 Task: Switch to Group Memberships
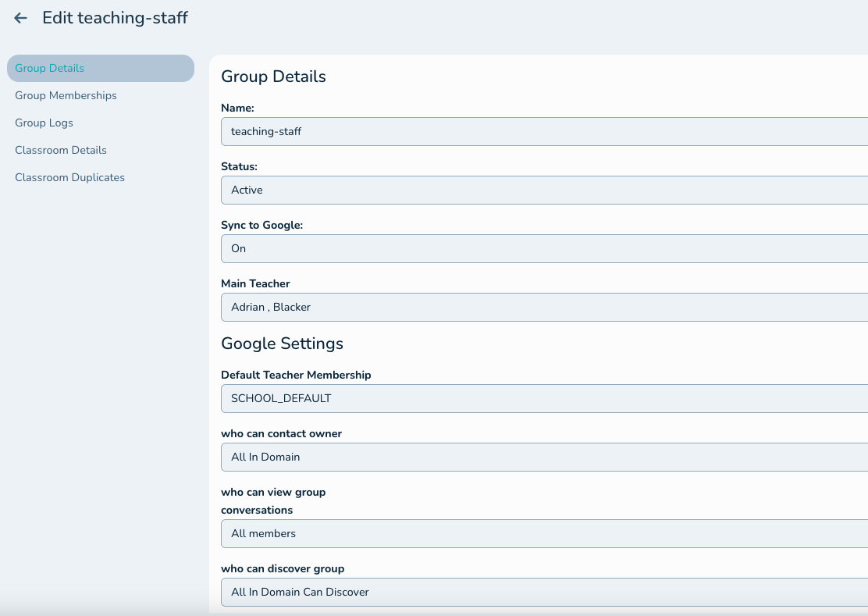[66, 95]
